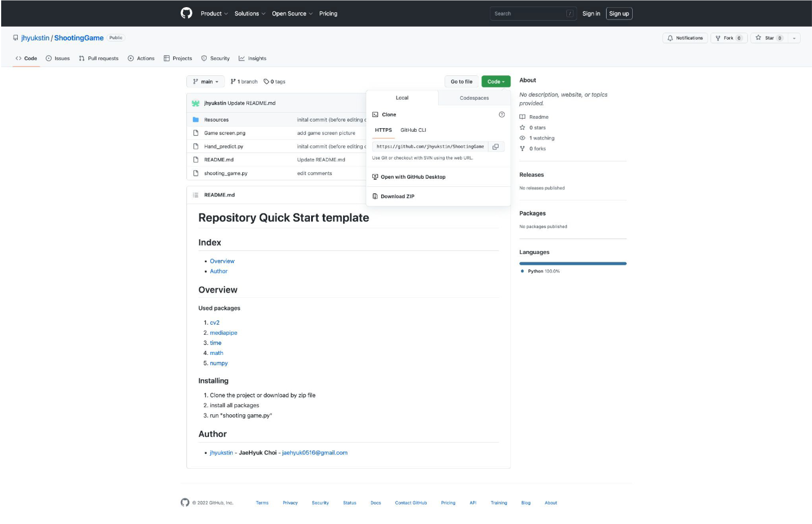The image size is (812, 524).
Task: Click the Sign in link
Action: pyautogui.click(x=591, y=14)
